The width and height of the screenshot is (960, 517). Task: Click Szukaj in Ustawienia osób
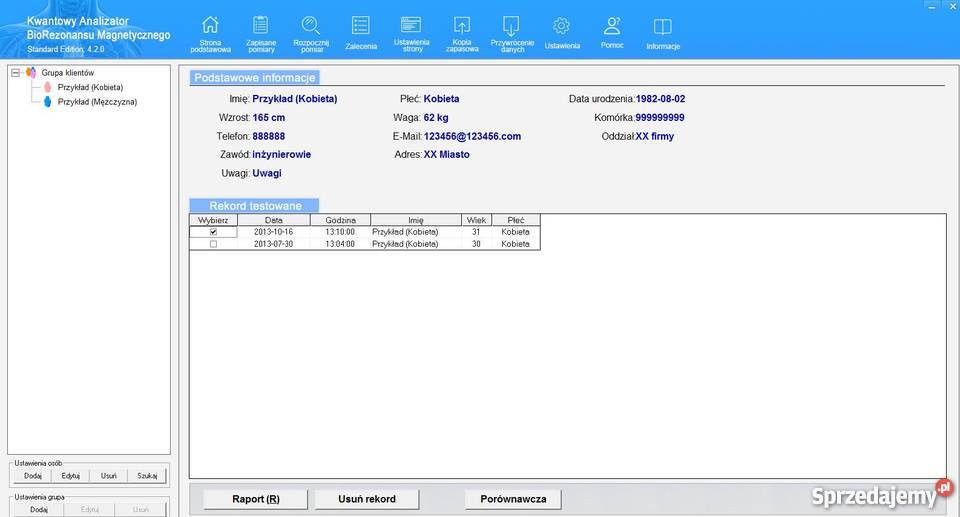[147, 476]
